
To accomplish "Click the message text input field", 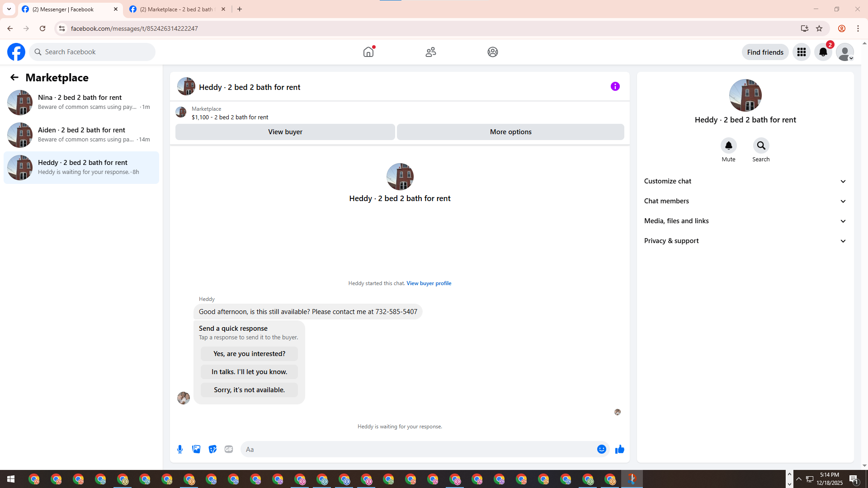I will (x=419, y=449).
